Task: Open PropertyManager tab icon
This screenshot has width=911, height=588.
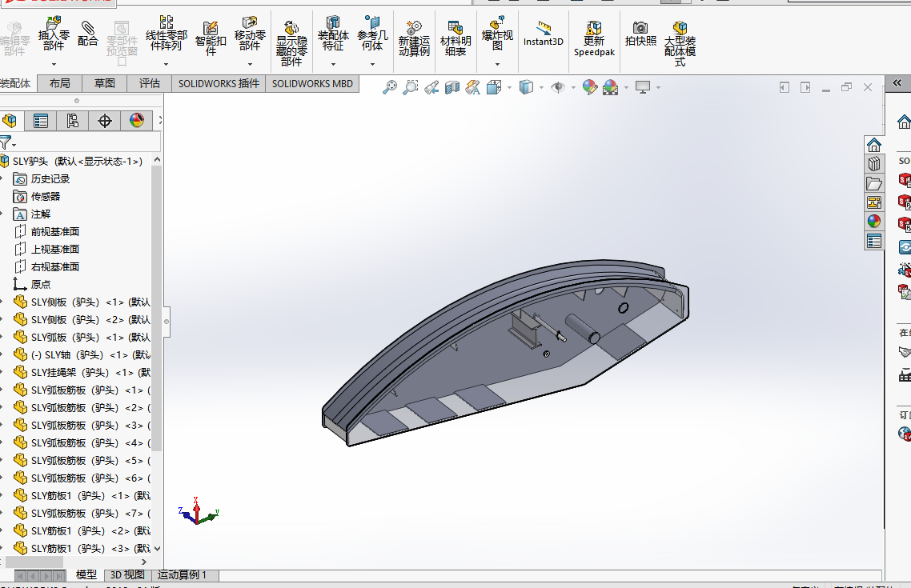Action: 41,121
